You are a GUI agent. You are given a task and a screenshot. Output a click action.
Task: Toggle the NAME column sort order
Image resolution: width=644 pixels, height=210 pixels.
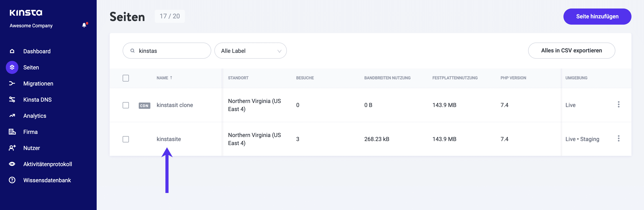point(164,78)
